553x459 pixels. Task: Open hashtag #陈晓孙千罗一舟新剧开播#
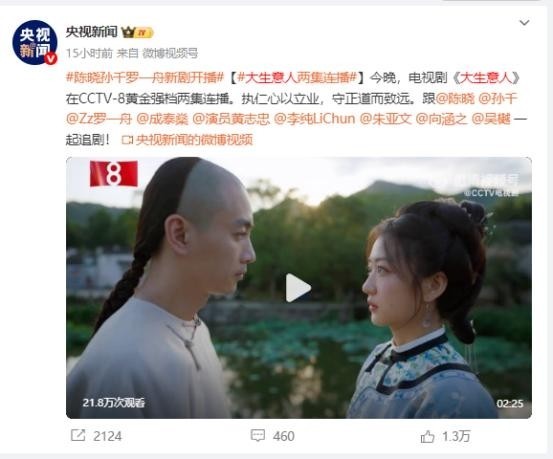click(x=145, y=78)
